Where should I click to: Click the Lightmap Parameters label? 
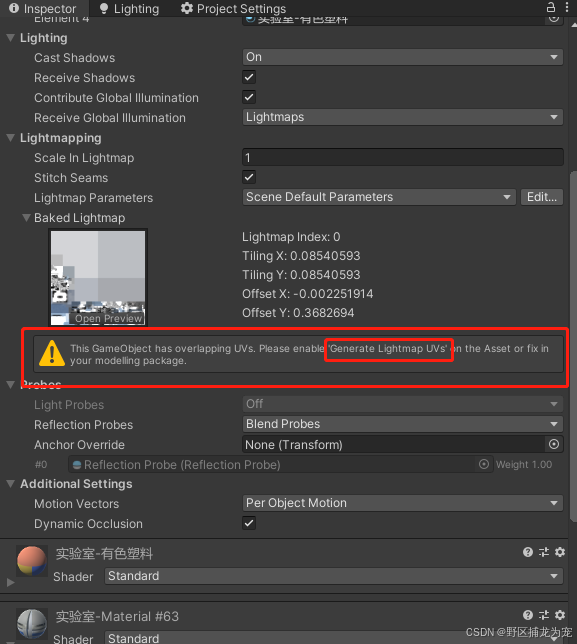(94, 198)
